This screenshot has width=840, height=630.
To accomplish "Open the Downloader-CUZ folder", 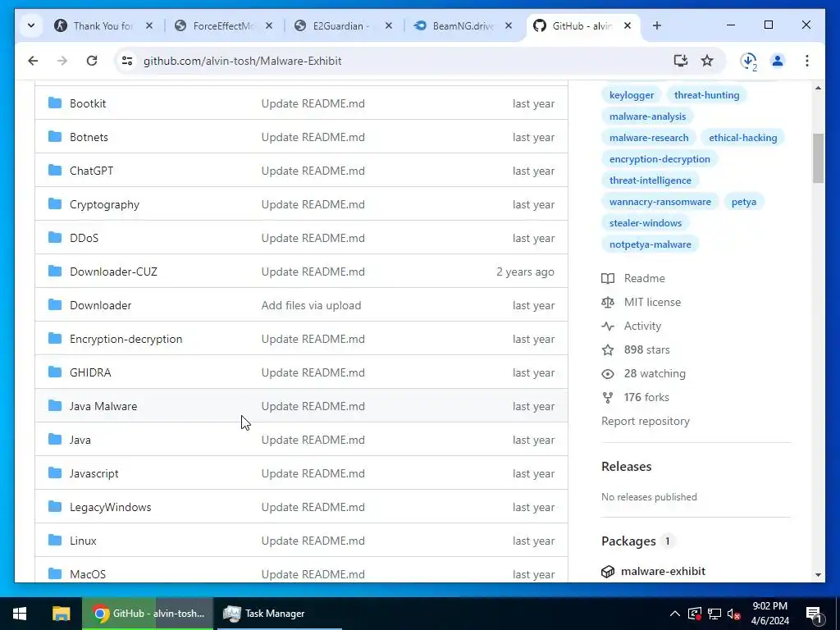I will pyautogui.click(x=113, y=272).
